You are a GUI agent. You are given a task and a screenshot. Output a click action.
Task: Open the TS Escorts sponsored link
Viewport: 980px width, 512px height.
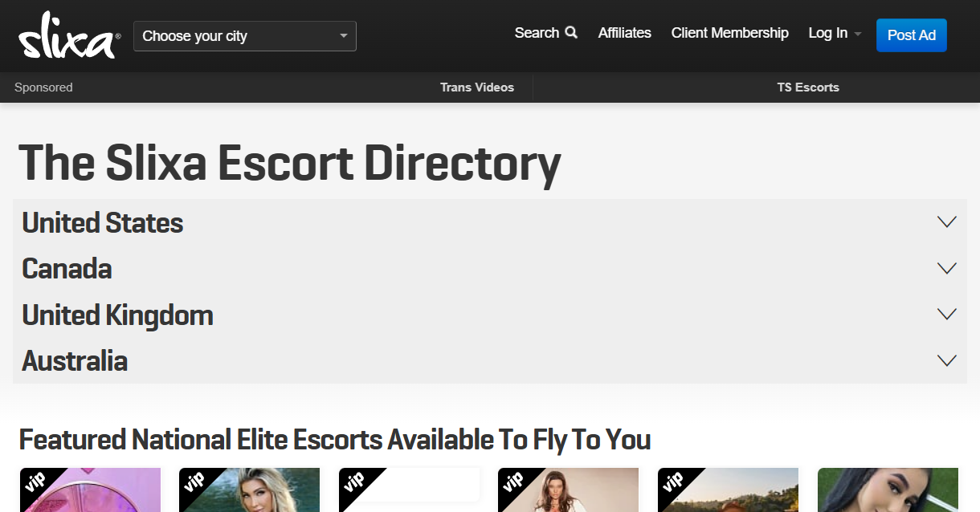[808, 87]
